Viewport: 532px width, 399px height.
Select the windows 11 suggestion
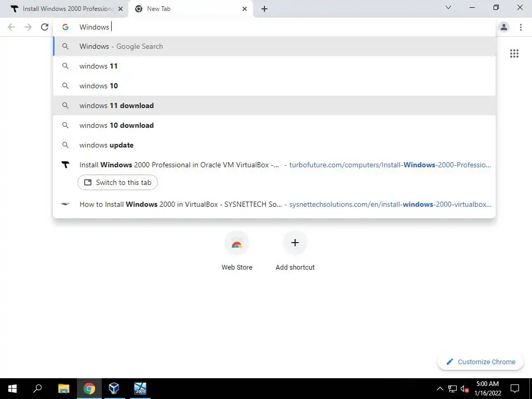[x=274, y=66]
